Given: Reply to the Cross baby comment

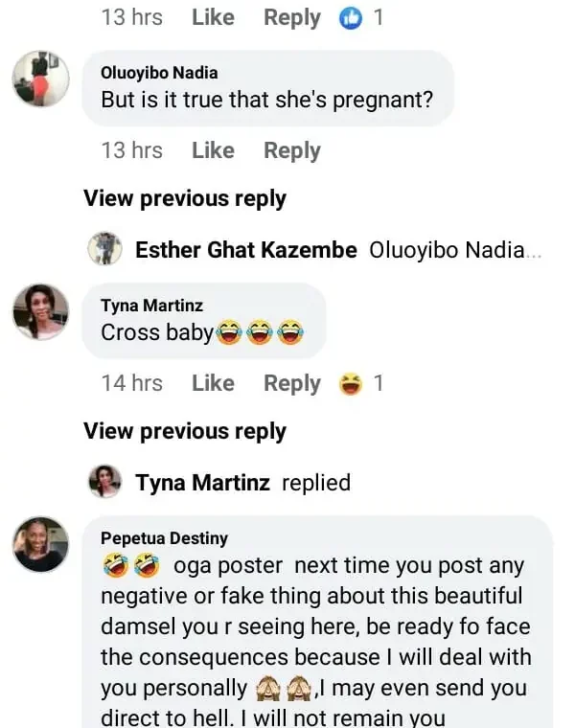Looking at the screenshot, I should coord(292,384).
